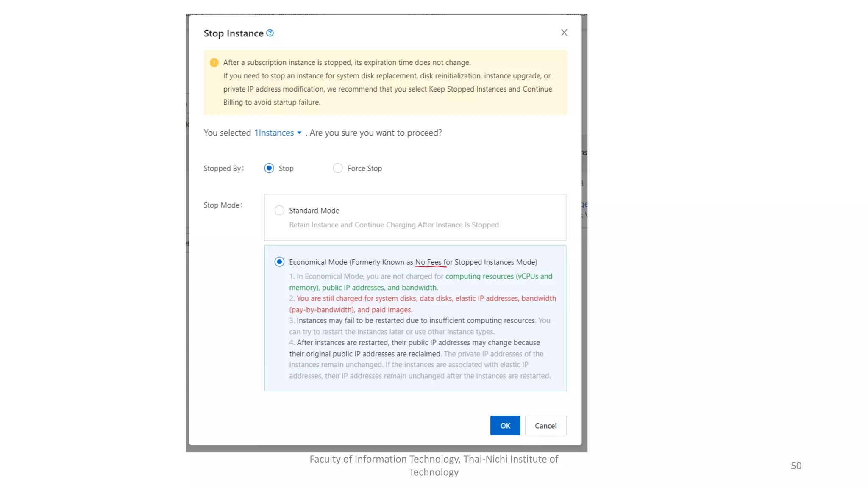This screenshot has height=488, width=868.
Task: Click the orange warning icon in the notice banner
Action: (x=214, y=63)
